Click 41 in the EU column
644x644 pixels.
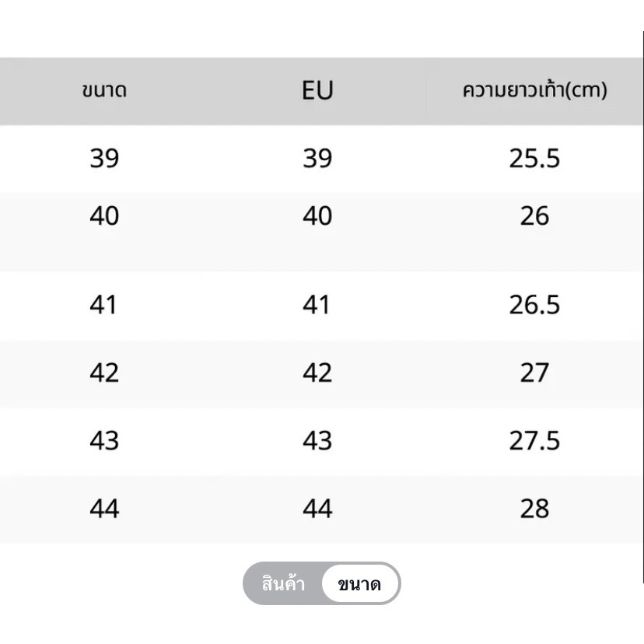coord(317,304)
